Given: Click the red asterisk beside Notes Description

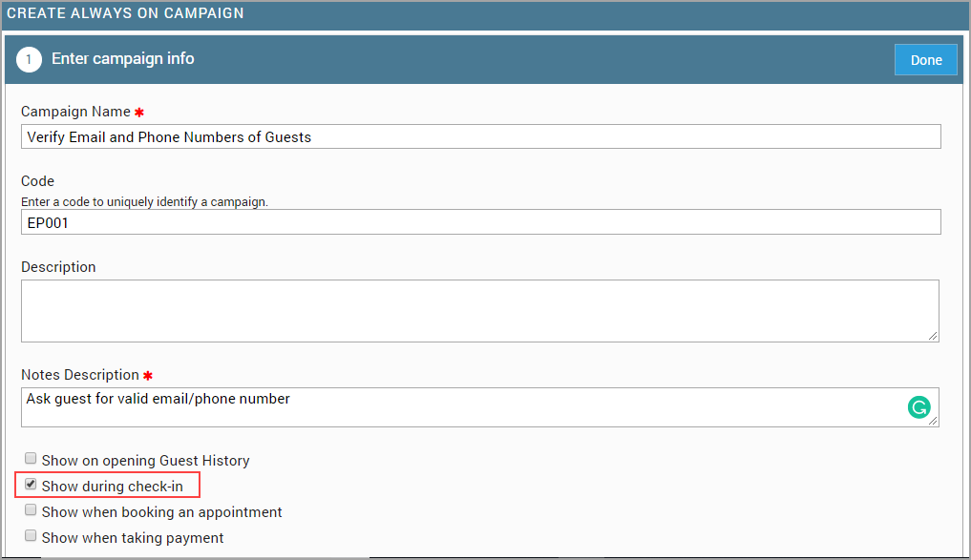Looking at the screenshot, I should (x=147, y=376).
